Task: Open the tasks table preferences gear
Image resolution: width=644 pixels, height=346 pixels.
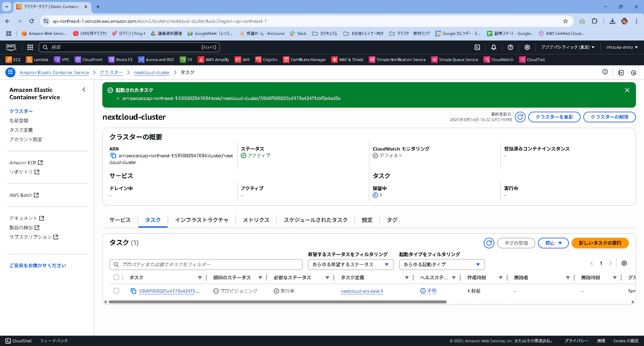Action: pyautogui.click(x=624, y=263)
